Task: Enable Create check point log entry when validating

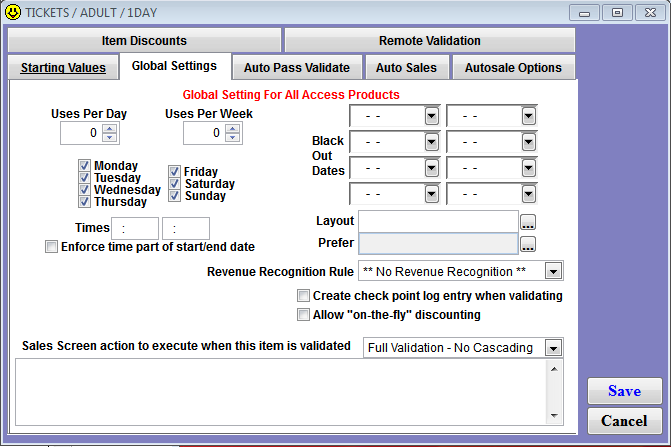Action: click(303, 296)
